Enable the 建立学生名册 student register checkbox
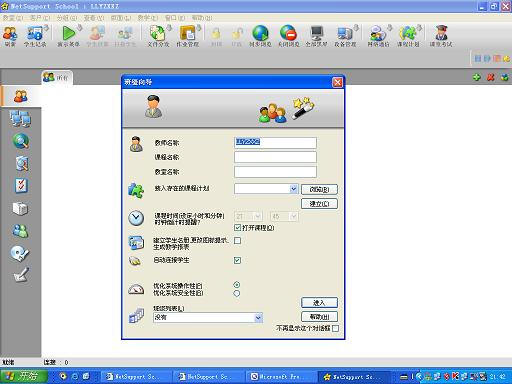The width and height of the screenshot is (512, 384). pos(237,240)
